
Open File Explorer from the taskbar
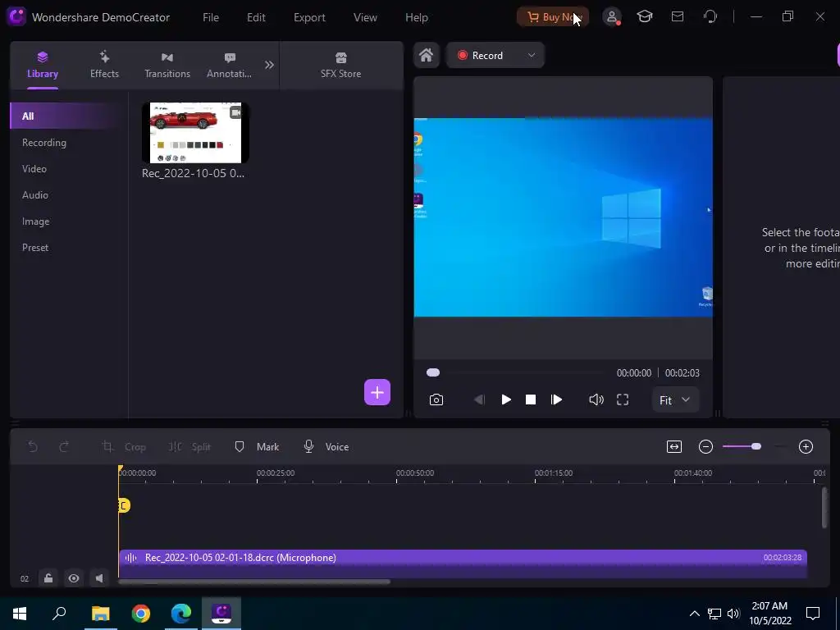pos(100,613)
